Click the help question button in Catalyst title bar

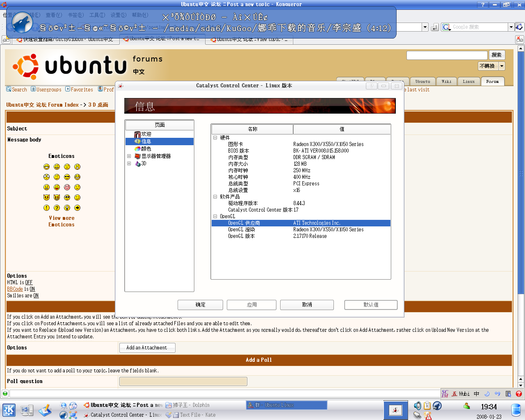(x=371, y=86)
